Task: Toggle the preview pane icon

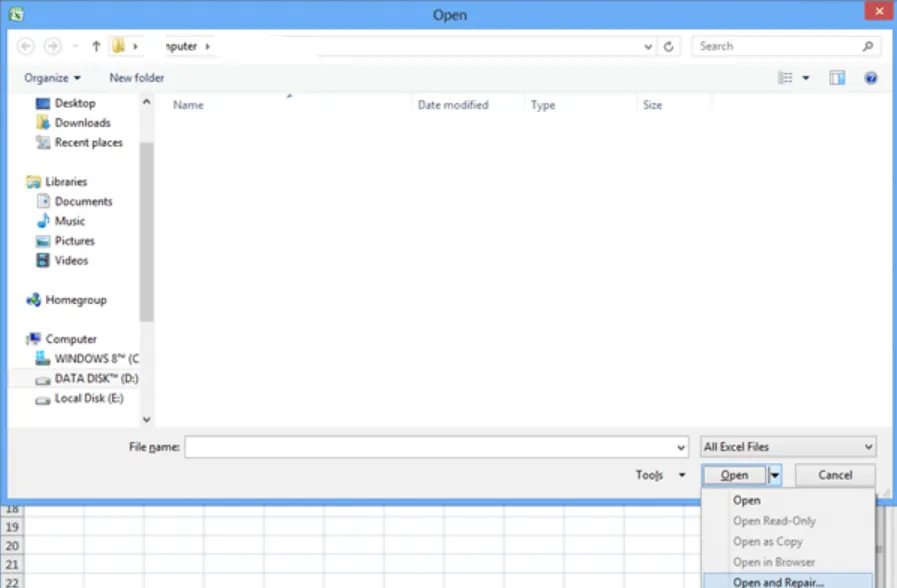Action: tap(837, 78)
